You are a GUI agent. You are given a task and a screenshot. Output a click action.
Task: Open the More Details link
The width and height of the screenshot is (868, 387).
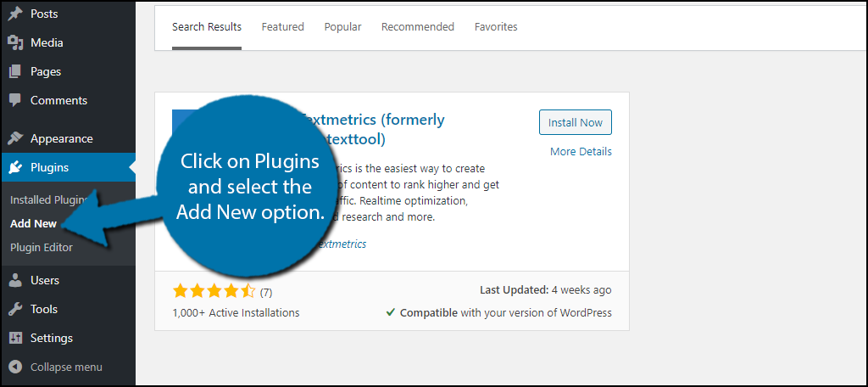(x=581, y=151)
